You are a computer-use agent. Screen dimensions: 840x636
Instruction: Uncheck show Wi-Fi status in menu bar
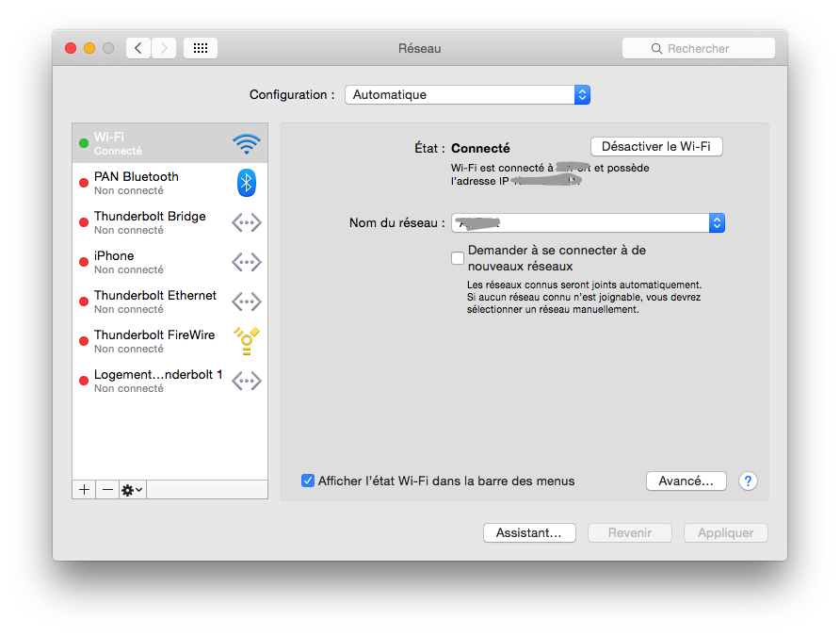pyautogui.click(x=308, y=481)
